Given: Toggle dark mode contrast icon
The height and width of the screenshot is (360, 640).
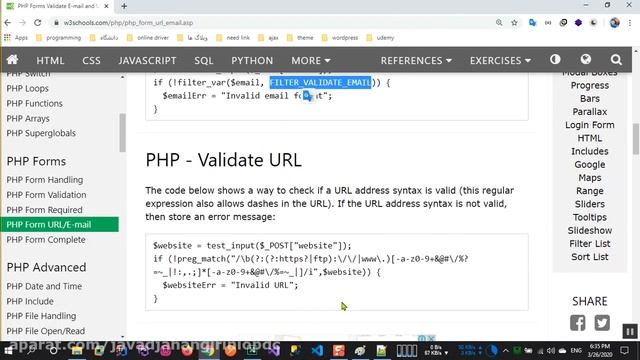Looking at the screenshot, I should tap(555, 60).
